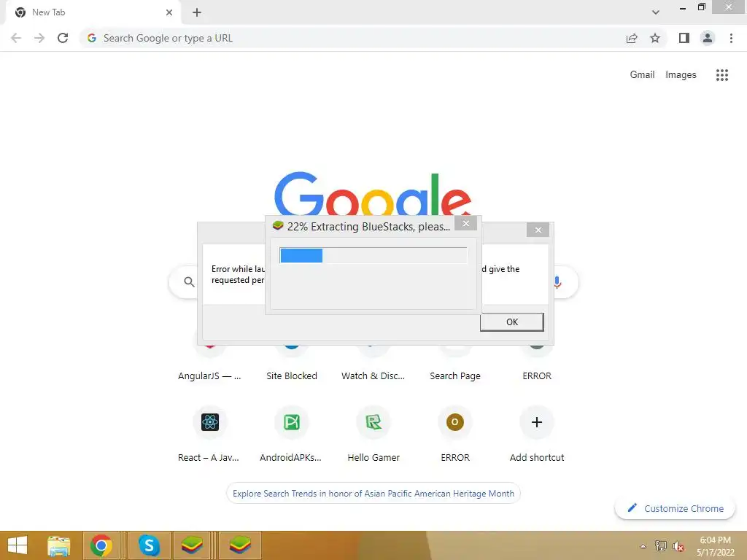Close the BlueStacks extracting dialog
This screenshot has height=560, width=747.
(x=465, y=223)
